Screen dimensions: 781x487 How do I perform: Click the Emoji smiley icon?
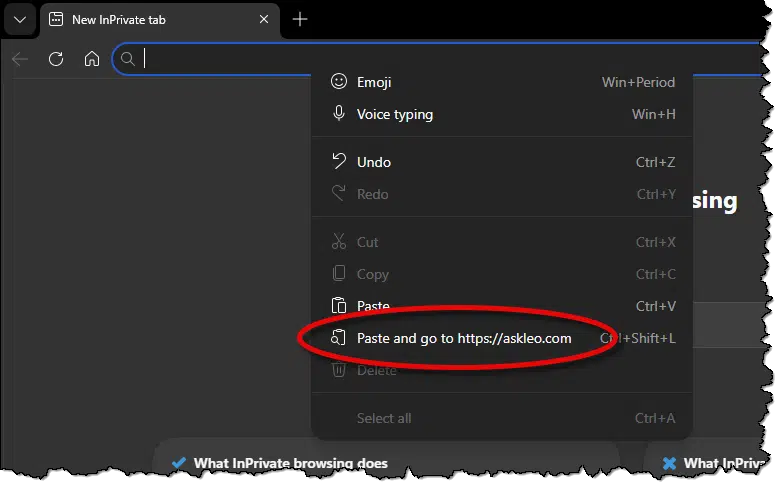(339, 81)
